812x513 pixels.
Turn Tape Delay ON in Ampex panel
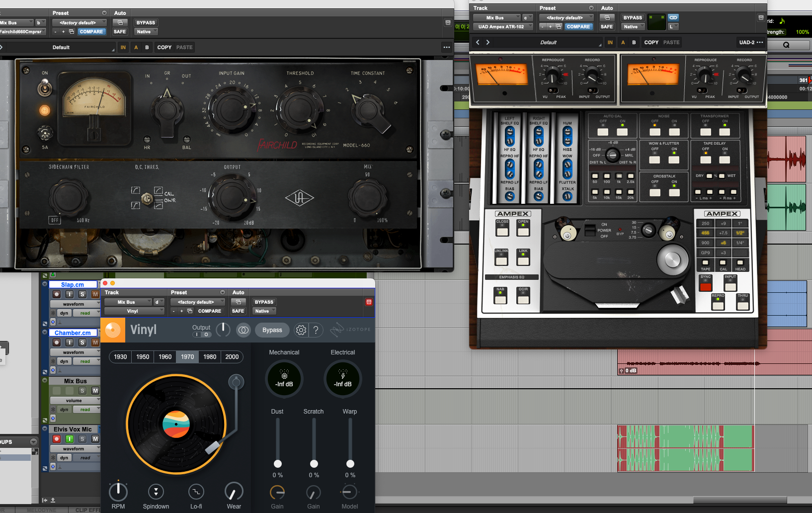tap(725, 160)
